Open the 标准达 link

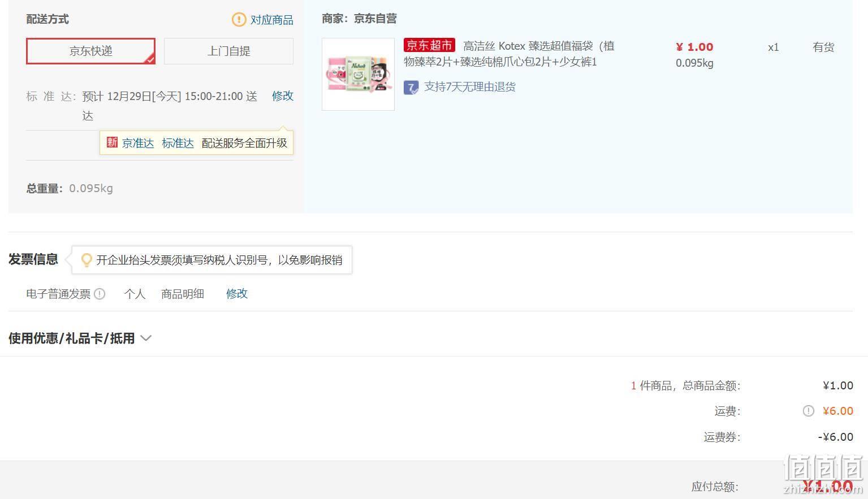178,143
